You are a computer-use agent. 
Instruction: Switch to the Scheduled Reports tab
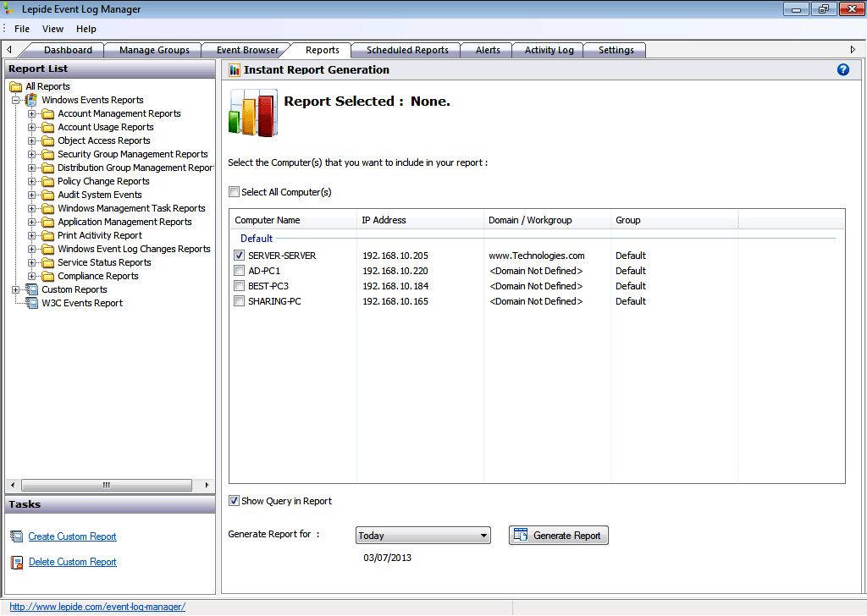(407, 50)
